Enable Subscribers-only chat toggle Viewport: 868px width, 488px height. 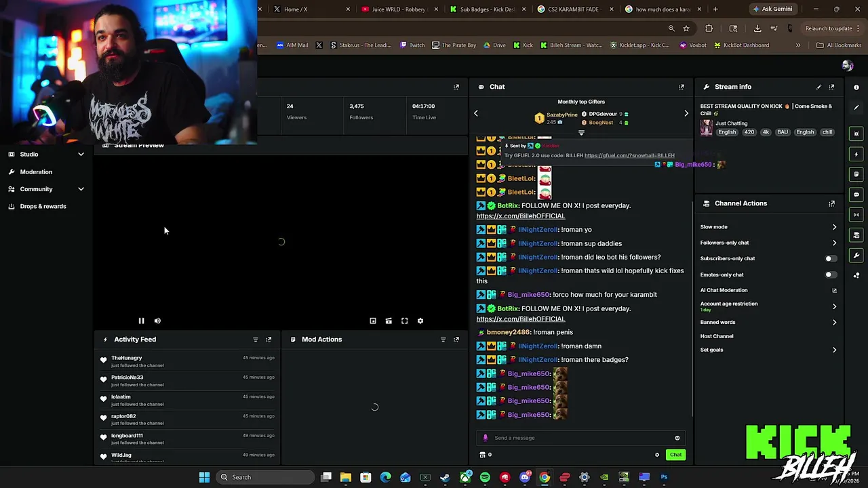pos(830,258)
